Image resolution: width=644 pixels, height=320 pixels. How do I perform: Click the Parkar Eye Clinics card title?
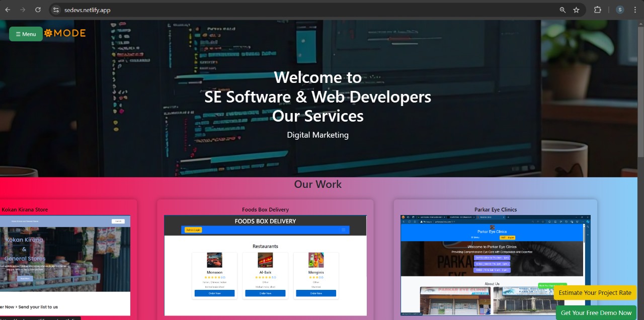[x=495, y=209]
